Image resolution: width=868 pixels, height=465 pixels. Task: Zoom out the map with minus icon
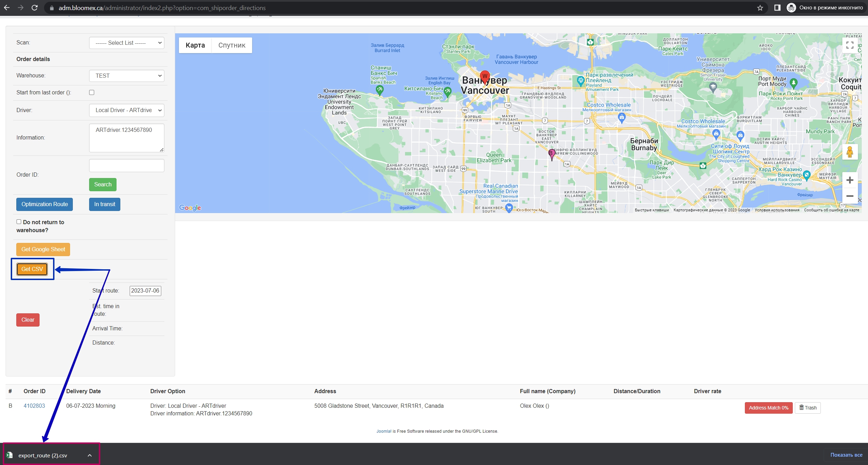tap(850, 196)
